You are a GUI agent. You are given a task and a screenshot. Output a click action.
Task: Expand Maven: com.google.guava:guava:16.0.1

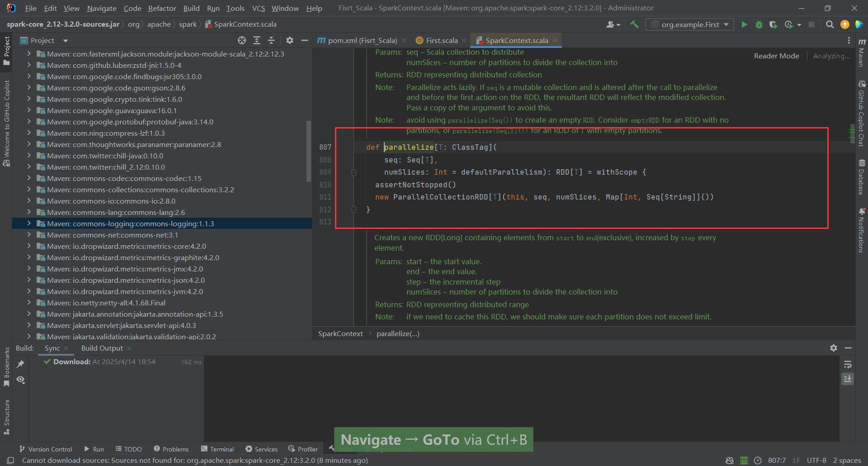tap(29, 110)
